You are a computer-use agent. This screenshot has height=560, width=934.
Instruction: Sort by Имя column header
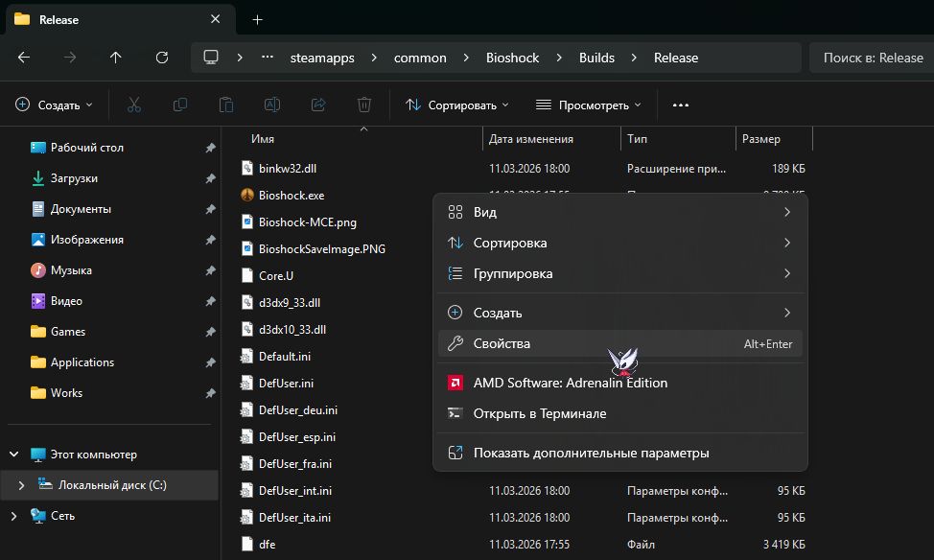point(262,139)
